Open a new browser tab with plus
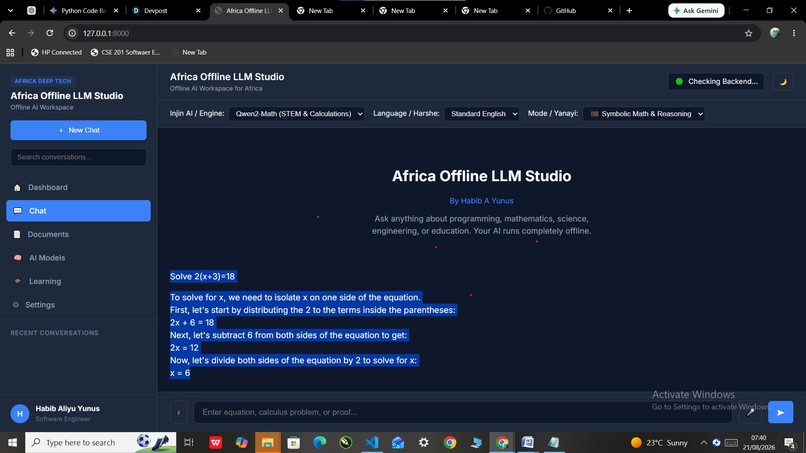The image size is (806, 453). [629, 10]
